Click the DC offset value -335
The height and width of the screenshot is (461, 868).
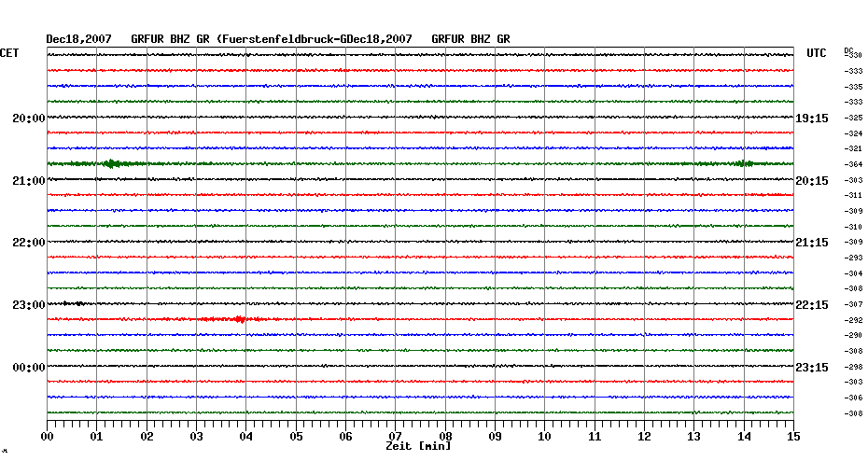point(853,87)
